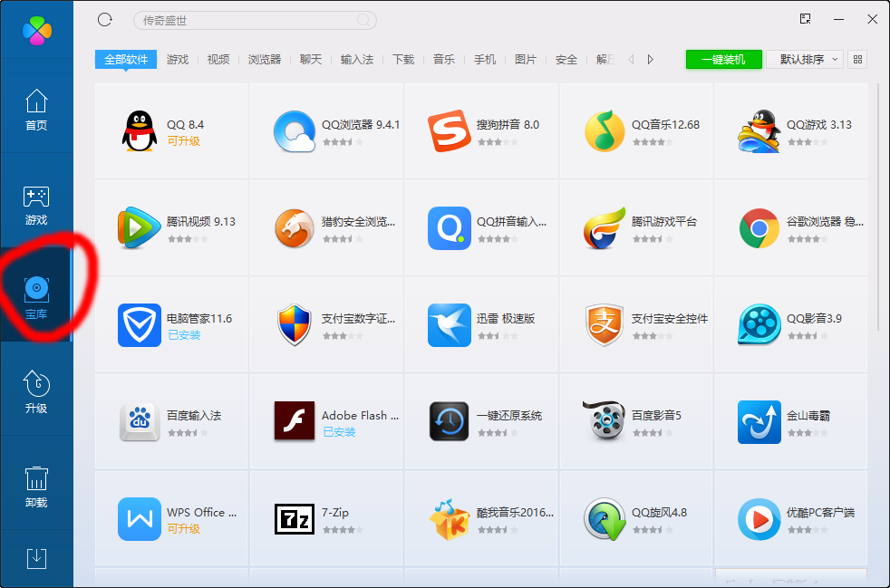Click 已安装 label under 电脑管家11.6
This screenshot has width=890, height=588.
point(184,335)
